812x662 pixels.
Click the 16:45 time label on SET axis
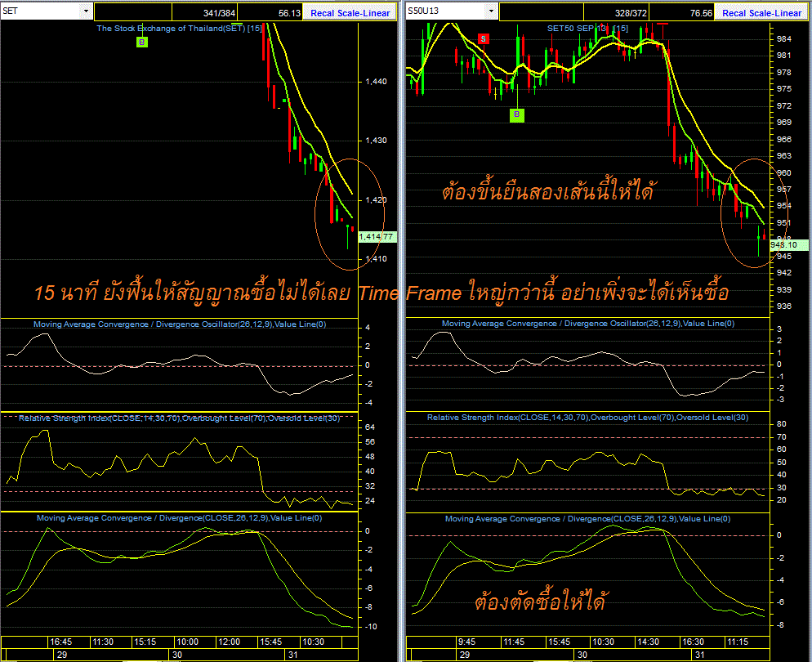pos(60,642)
